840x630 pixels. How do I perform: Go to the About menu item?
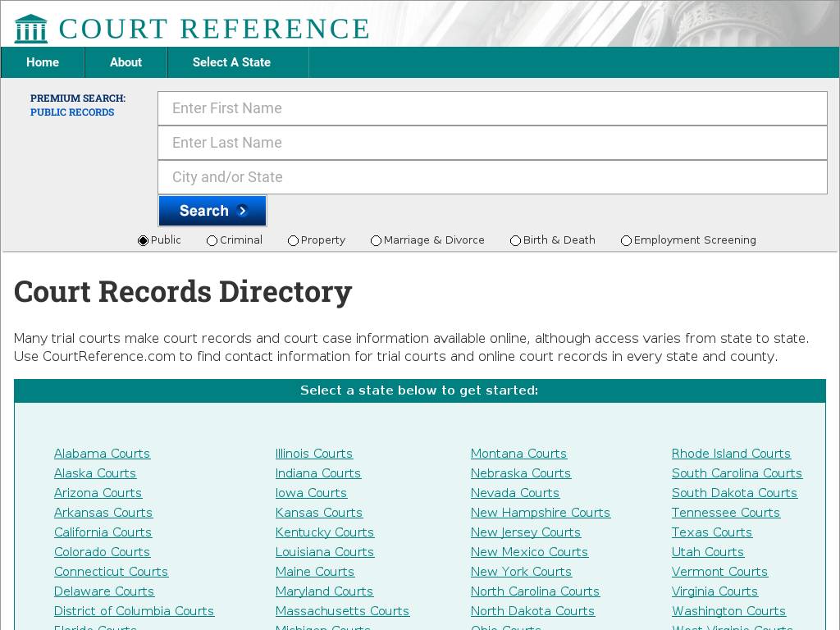tap(126, 62)
